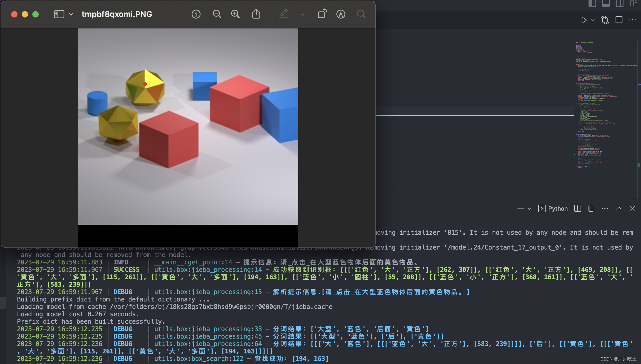Toggle VS Code primary side bar layout icon
Image resolution: width=641 pixels, height=364 pixels.
tap(592, 3)
